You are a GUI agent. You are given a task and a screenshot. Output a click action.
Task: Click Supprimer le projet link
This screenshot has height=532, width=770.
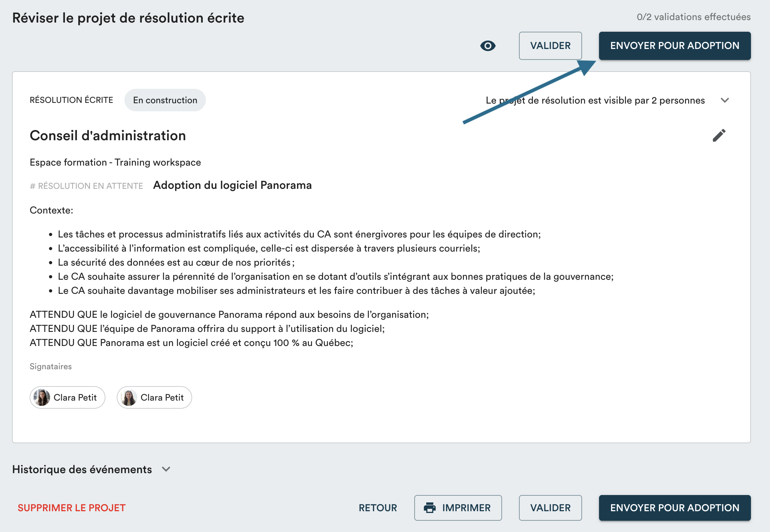(x=72, y=508)
